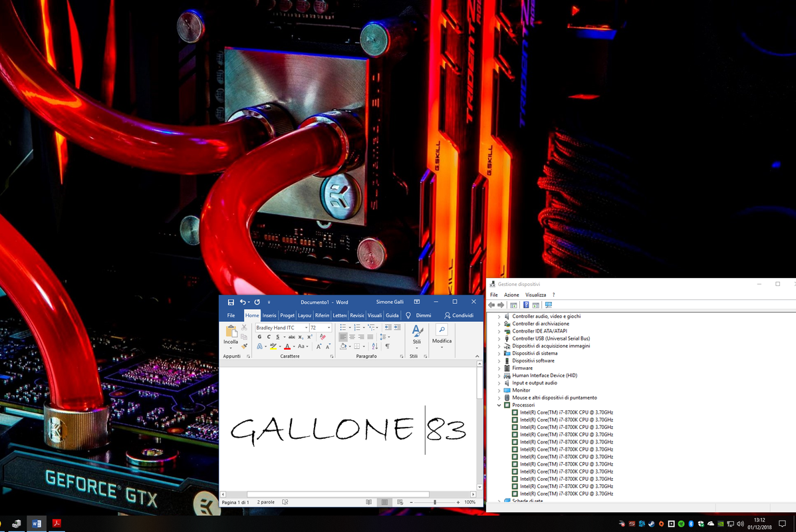Screen dimensions: 796x532
Task: Switch to the Inserisci ribbon tab
Action: (x=269, y=315)
